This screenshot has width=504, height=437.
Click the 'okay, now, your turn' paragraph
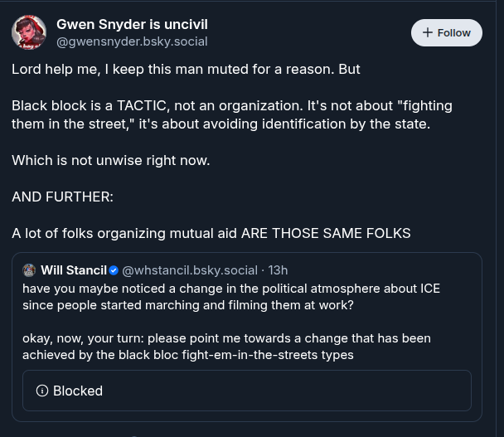point(225,347)
